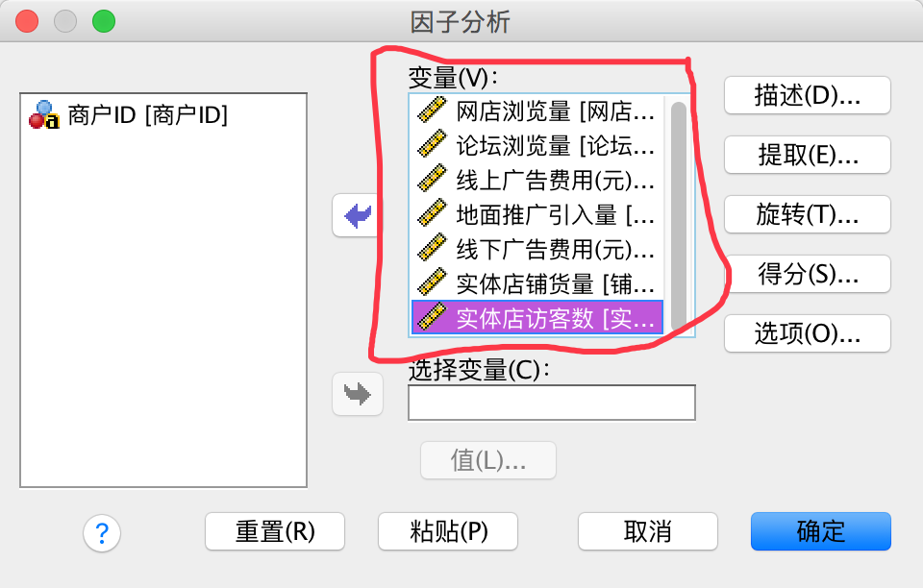This screenshot has height=588, width=923.
Task: Select 线下广告费用(元) in the variables list
Action: (537, 249)
